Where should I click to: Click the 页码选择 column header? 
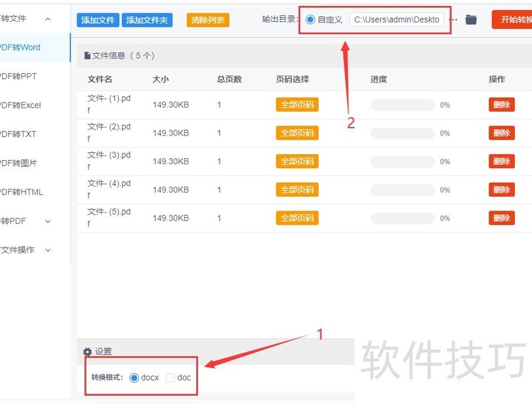point(293,79)
